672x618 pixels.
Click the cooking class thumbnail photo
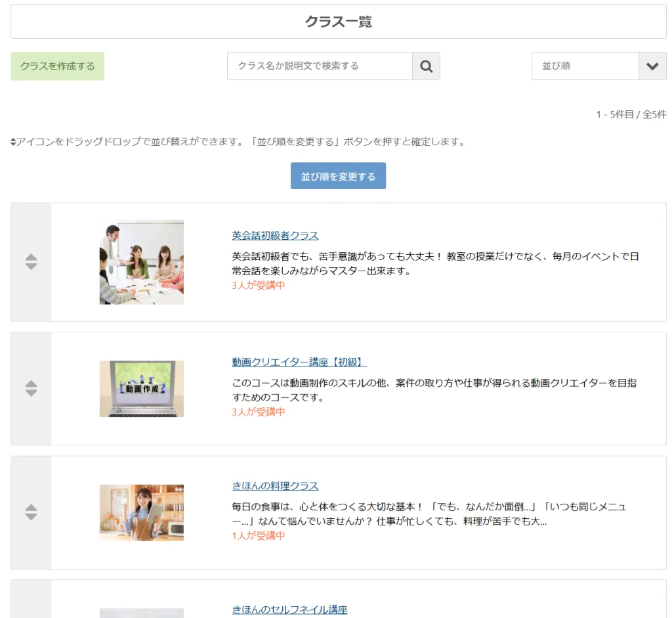point(142,513)
